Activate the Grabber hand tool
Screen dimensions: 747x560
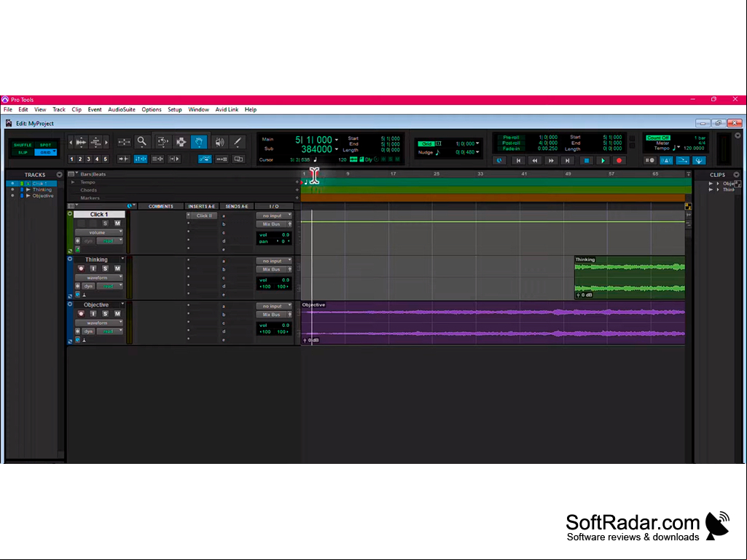pyautogui.click(x=199, y=141)
